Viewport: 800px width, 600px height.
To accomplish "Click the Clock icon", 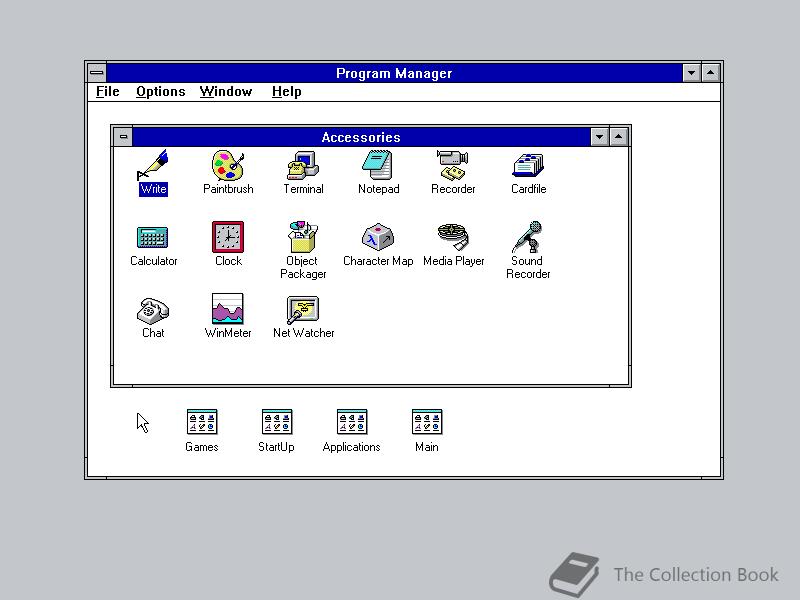I will pyautogui.click(x=228, y=237).
